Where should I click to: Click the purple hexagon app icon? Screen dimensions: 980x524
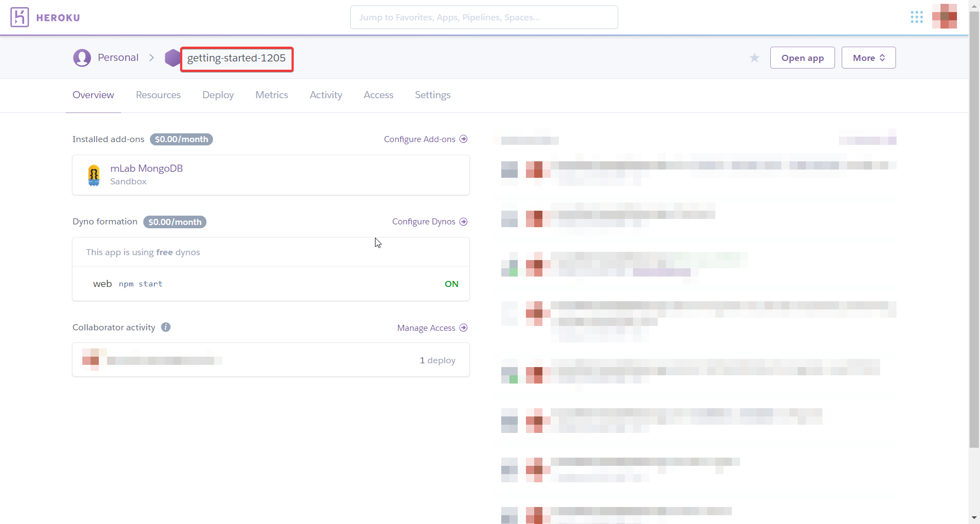coord(172,58)
